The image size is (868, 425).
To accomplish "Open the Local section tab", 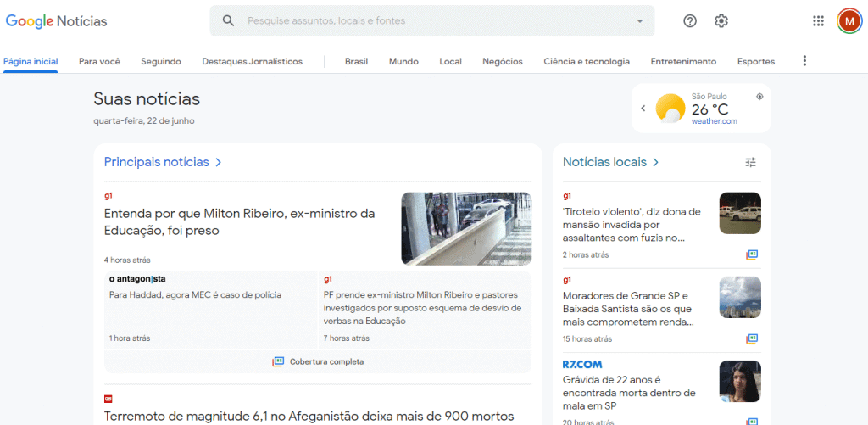I will click(451, 62).
